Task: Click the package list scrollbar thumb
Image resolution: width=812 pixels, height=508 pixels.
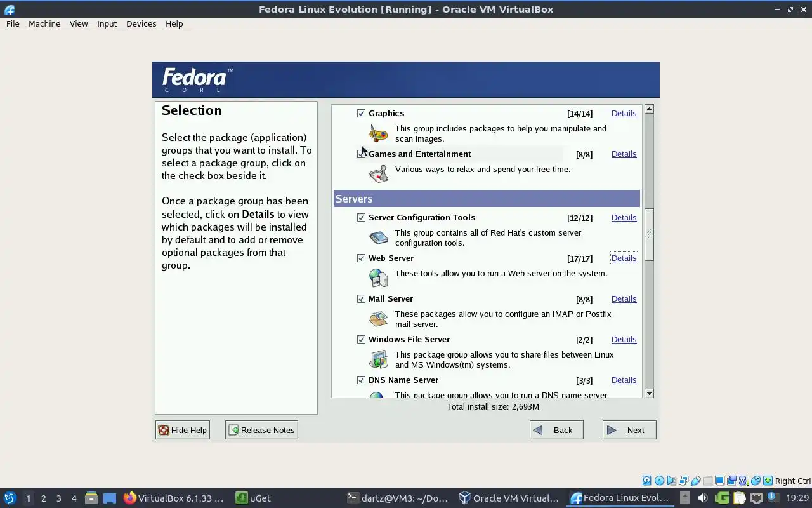Action: [649, 234]
